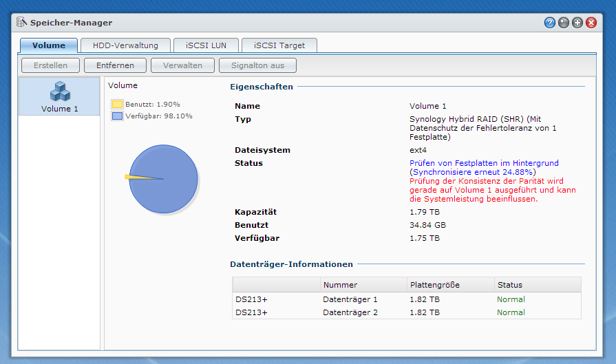Click the volume usage pie chart
Viewport: 616px width, 364px height.
click(164, 179)
